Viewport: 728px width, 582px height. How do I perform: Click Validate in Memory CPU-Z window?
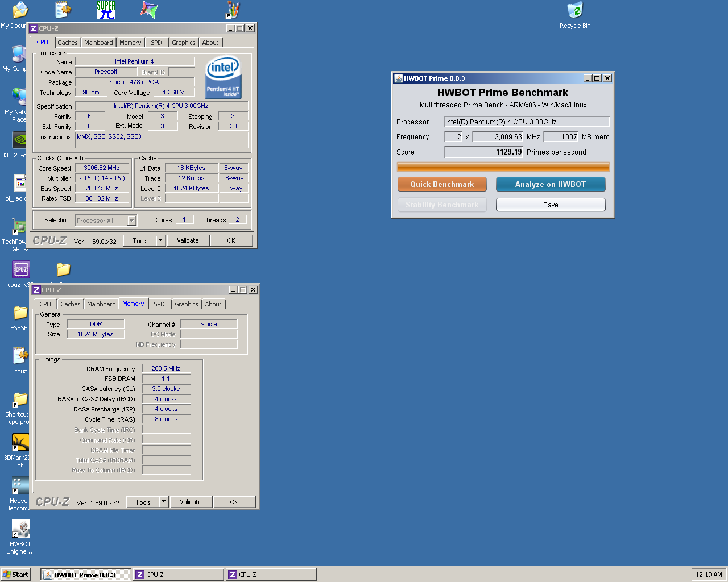(191, 502)
